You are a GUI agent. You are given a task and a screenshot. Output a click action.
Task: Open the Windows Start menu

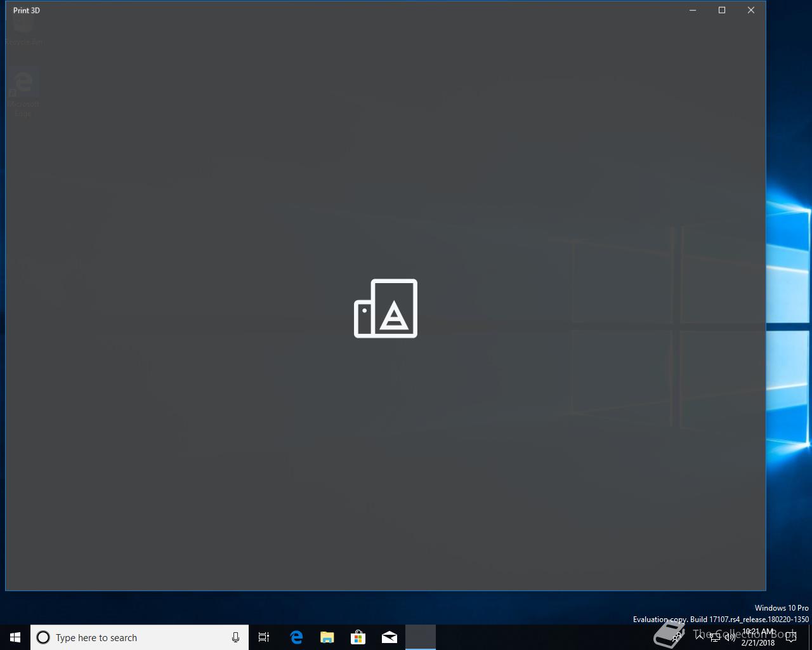(15, 637)
